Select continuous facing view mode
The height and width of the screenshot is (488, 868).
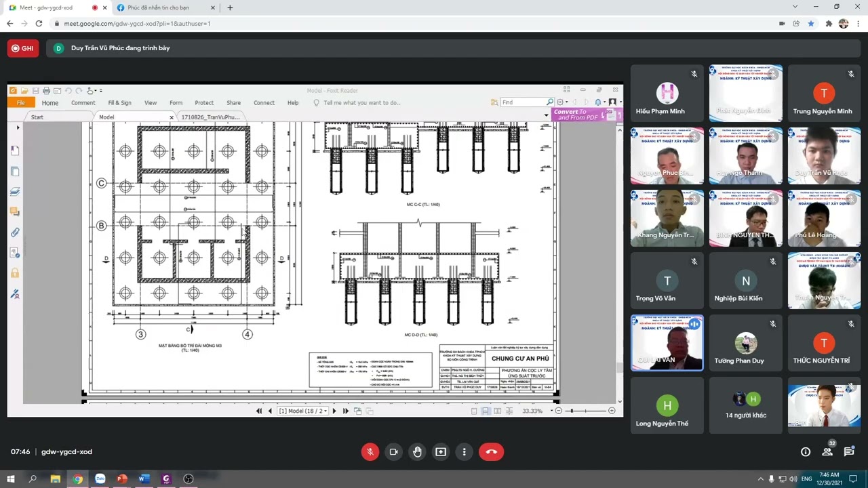click(510, 411)
